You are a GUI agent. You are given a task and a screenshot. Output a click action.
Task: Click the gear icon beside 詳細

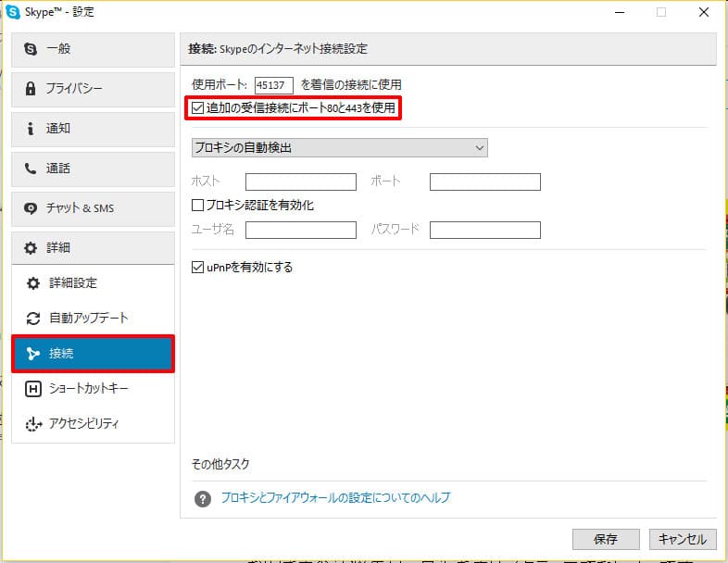[31, 248]
